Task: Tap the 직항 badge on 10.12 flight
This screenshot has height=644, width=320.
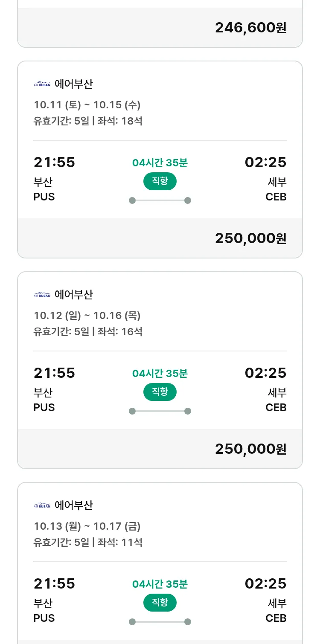Action: [x=160, y=392]
